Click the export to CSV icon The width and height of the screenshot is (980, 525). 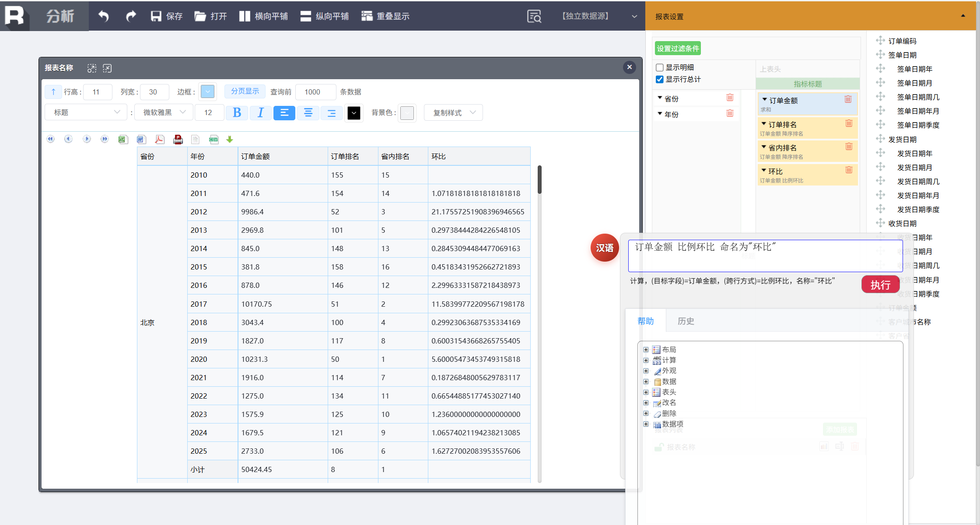click(x=213, y=140)
